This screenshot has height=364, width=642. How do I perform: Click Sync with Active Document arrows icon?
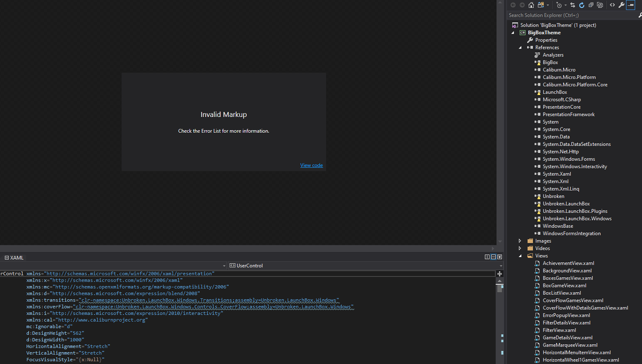pyautogui.click(x=572, y=5)
